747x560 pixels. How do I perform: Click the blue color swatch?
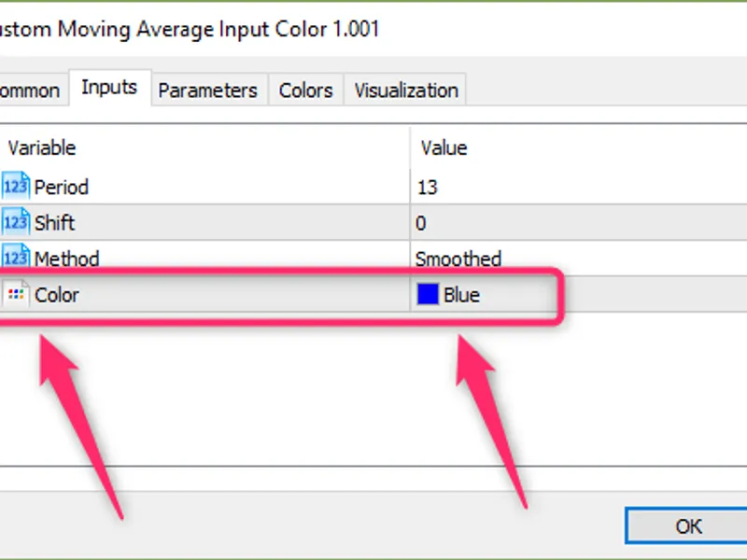428,294
